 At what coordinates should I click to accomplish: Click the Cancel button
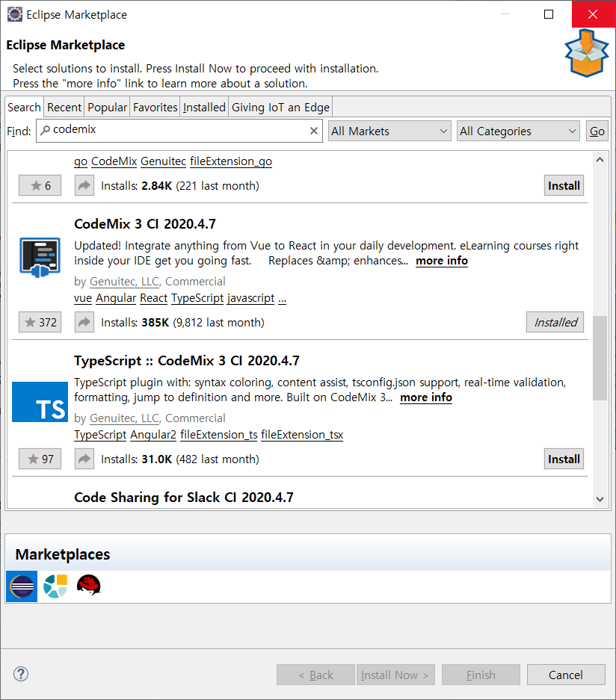[566, 675]
